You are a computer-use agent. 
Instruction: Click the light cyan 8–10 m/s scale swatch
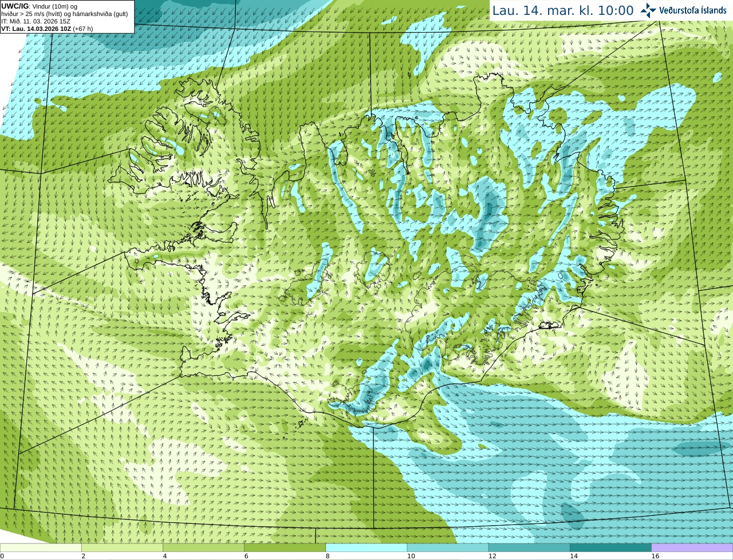tap(366, 547)
